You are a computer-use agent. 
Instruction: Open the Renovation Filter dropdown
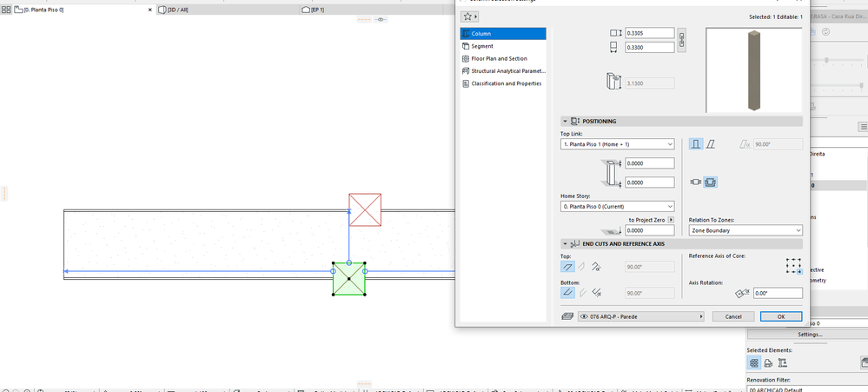tap(808, 389)
